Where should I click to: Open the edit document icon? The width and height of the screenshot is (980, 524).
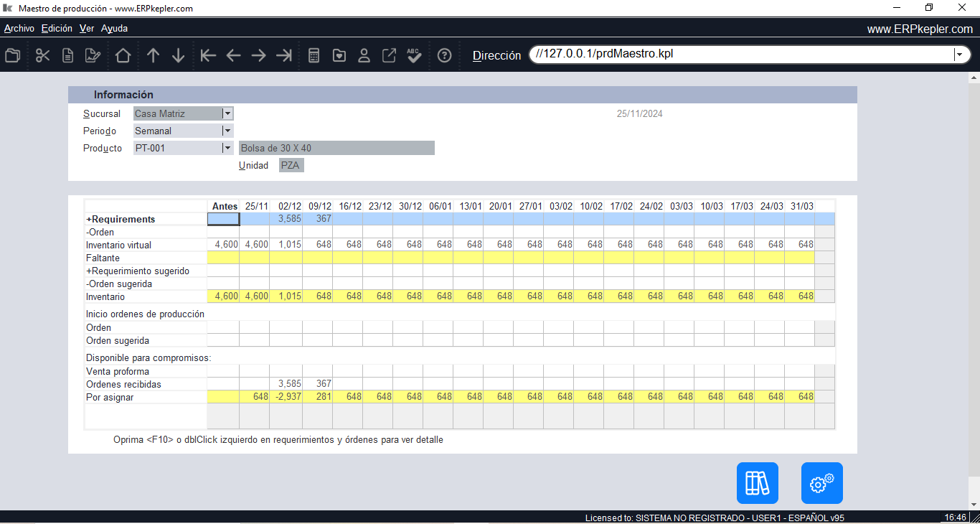coord(93,55)
